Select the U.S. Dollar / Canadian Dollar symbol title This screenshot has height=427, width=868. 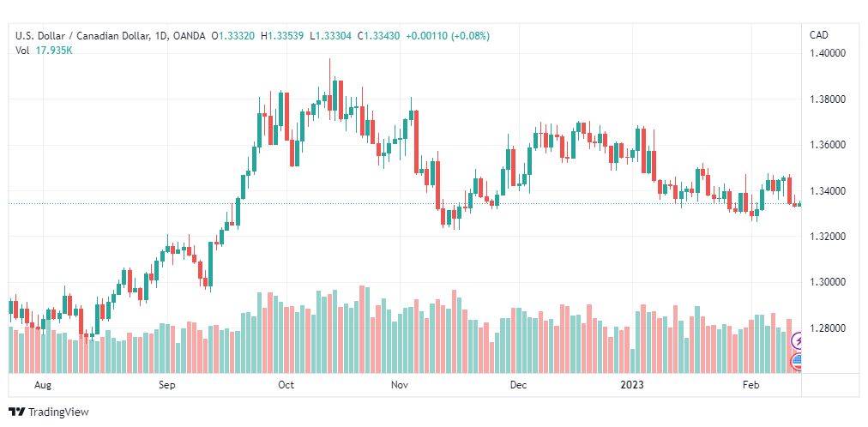tap(82, 36)
